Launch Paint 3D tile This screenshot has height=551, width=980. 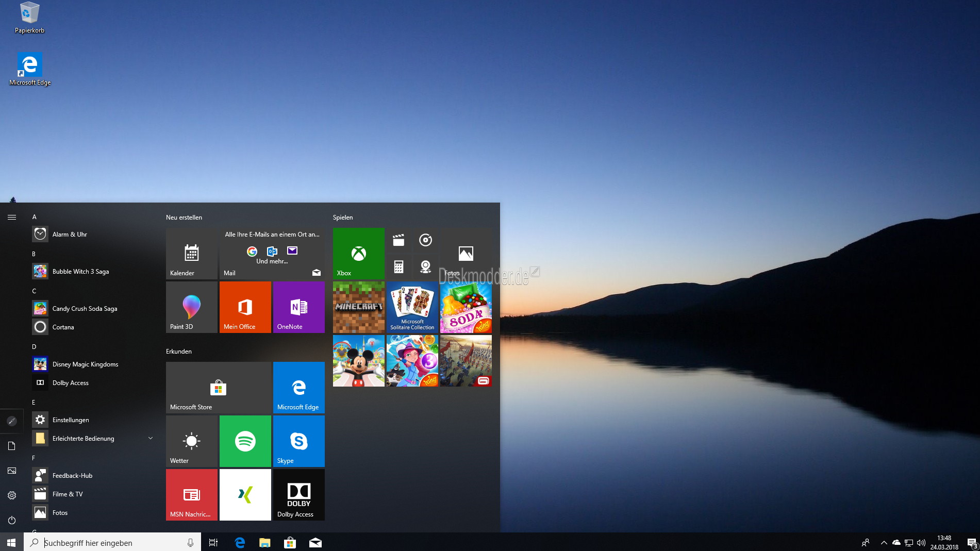coord(192,307)
